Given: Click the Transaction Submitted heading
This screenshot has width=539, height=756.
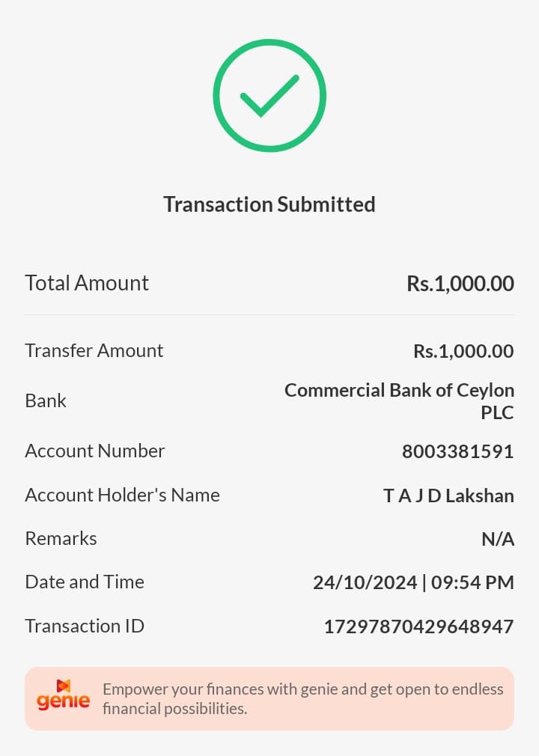Looking at the screenshot, I should pos(269,204).
